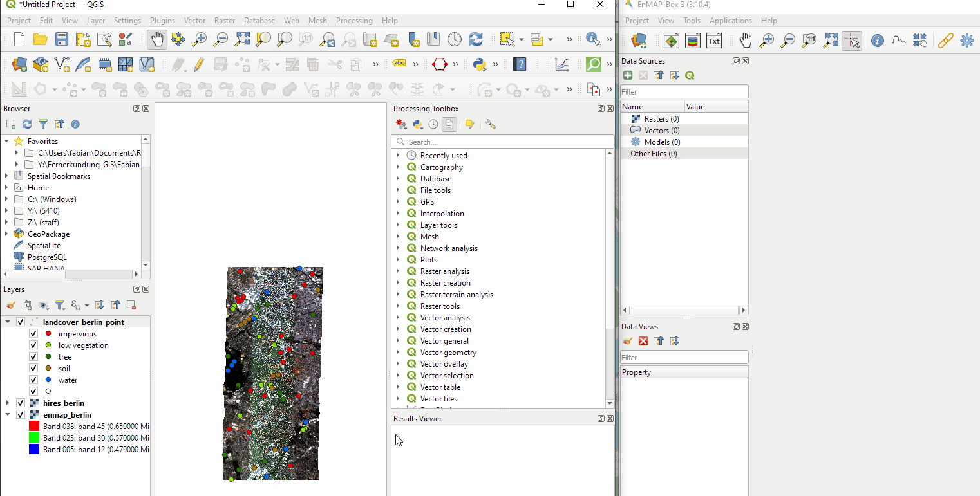This screenshot has width=980, height=496.
Task: Uncheck the soil class visibility
Action: [x=33, y=368]
